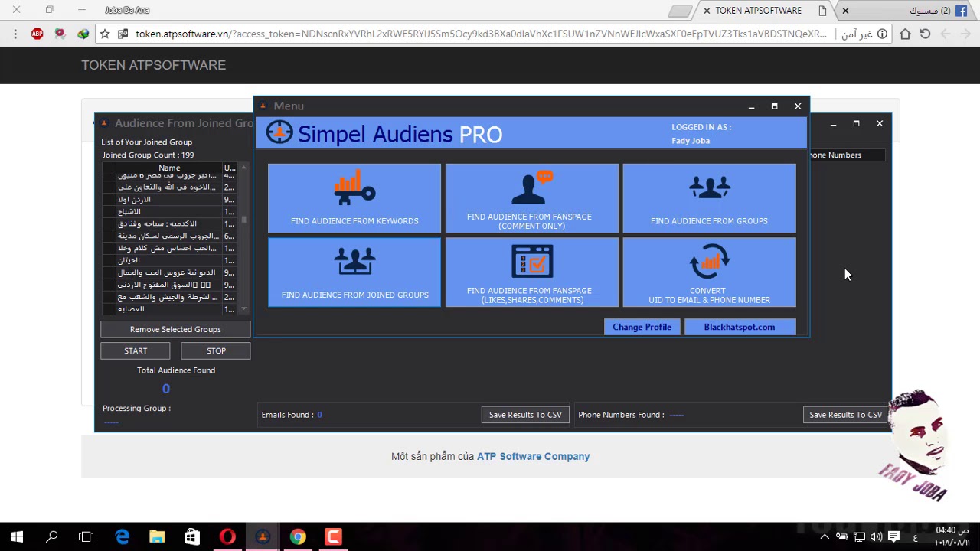Click the Fady Joba logged-in name

691,141
